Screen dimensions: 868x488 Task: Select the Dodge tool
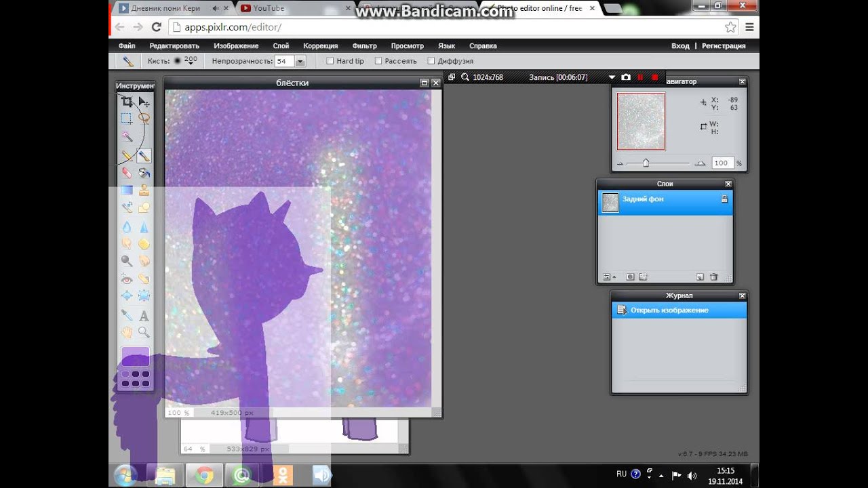click(127, 261)
